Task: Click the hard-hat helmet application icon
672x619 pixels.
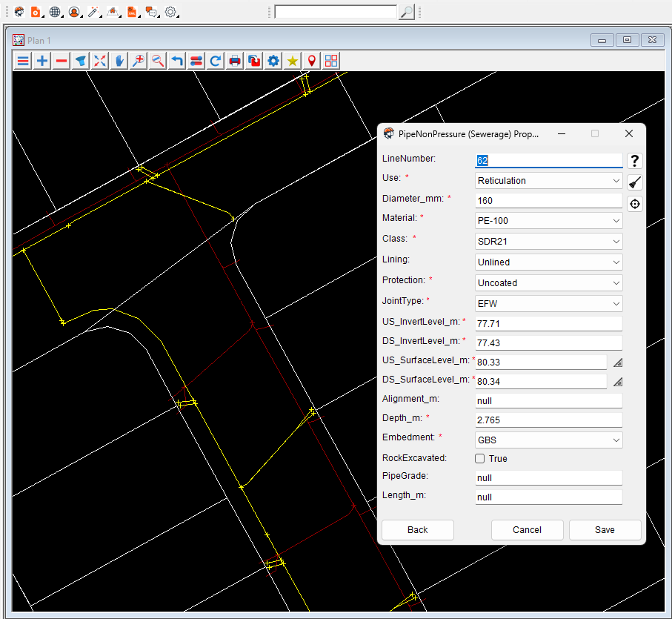Action: pos(19,12)
